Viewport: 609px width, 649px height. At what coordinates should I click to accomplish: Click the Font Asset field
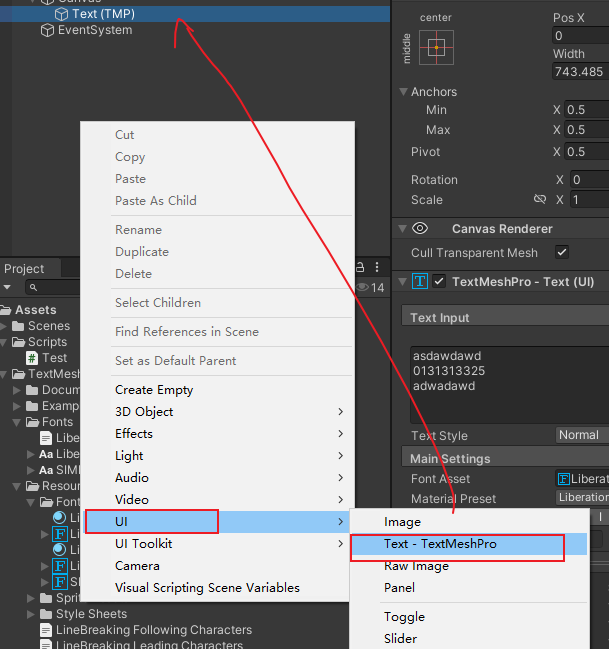(x=582, y=478)
